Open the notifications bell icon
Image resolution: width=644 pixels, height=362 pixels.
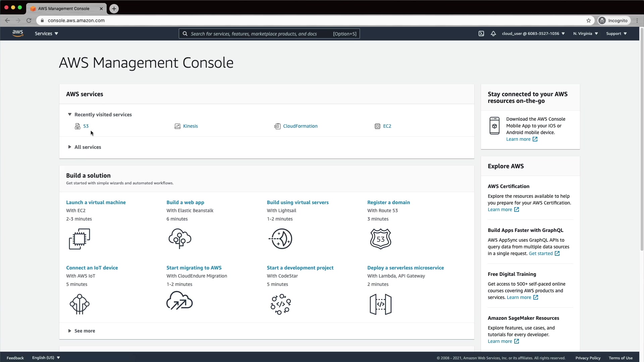coord(493,34)
